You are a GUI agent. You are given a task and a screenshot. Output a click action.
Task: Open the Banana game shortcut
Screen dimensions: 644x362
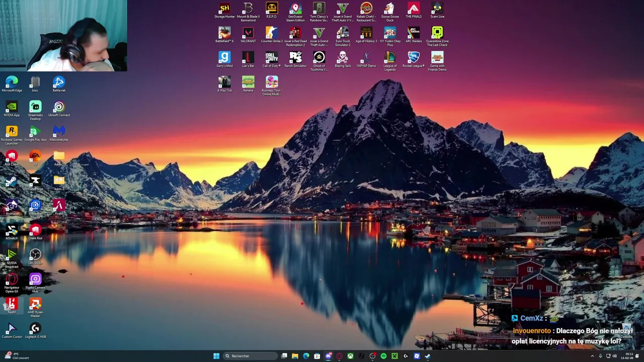(248, 85)
